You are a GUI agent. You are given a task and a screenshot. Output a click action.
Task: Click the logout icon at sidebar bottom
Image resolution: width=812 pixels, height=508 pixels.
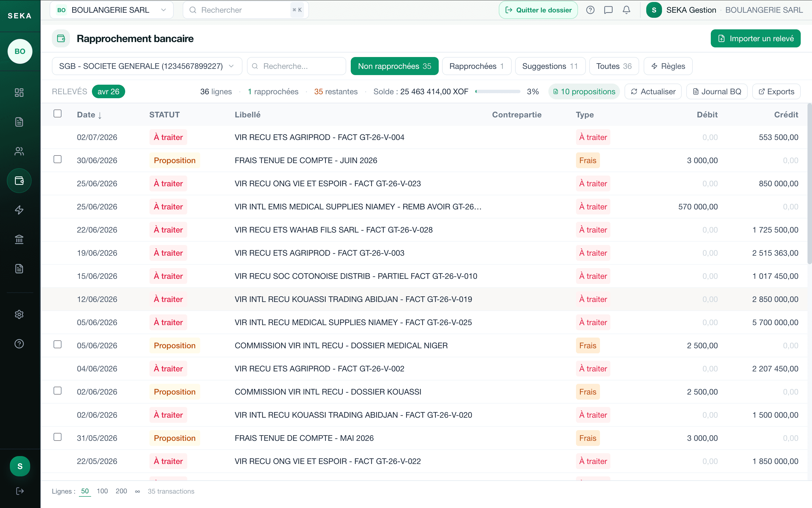pos(20,491)
